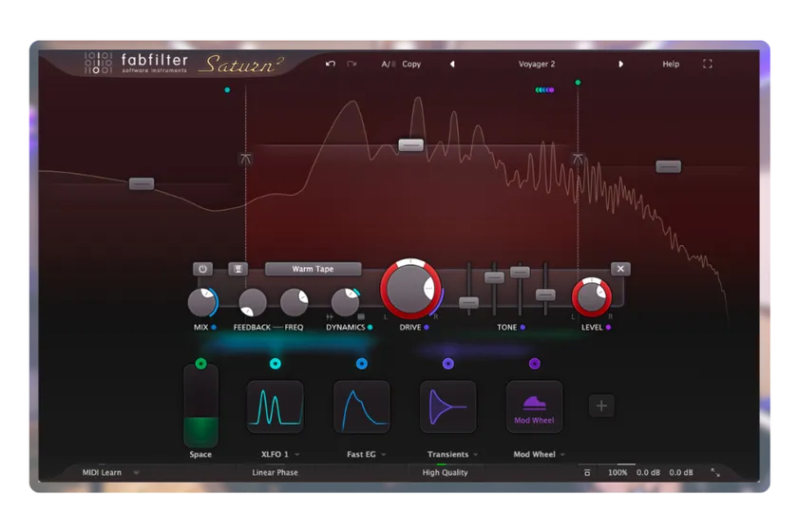The image size is (798, 532).
Task: Click the middle band level handle
Action: [x=410, y=145]
